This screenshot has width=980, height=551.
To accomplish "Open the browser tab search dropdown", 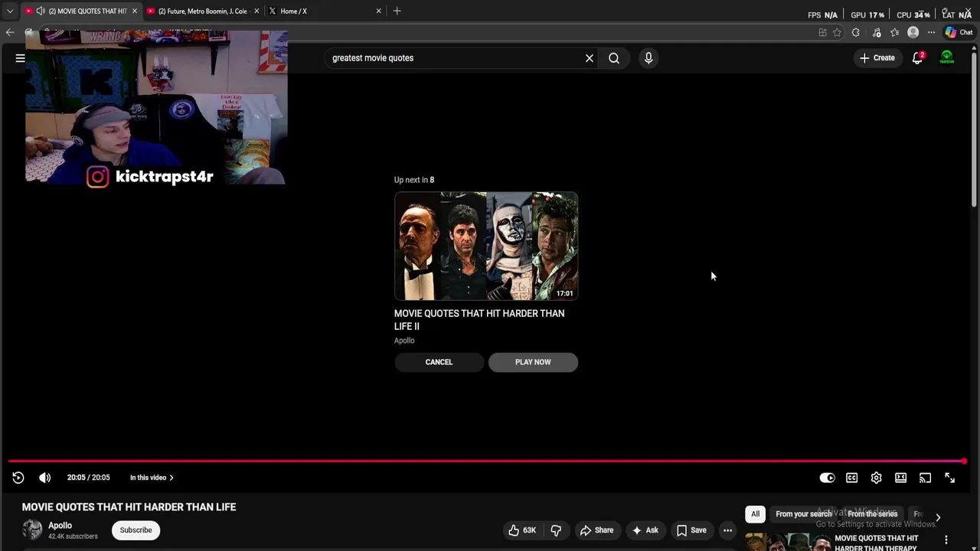I will 10,11.
